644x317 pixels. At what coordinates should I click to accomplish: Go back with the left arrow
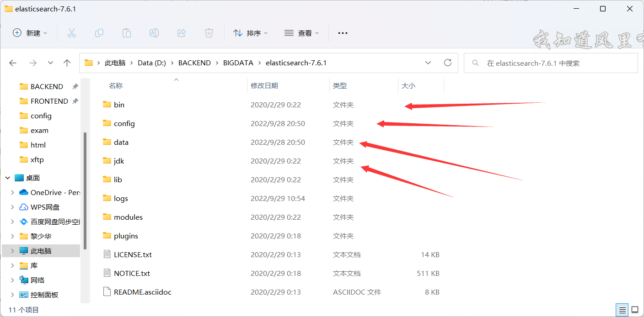point(13,63)
